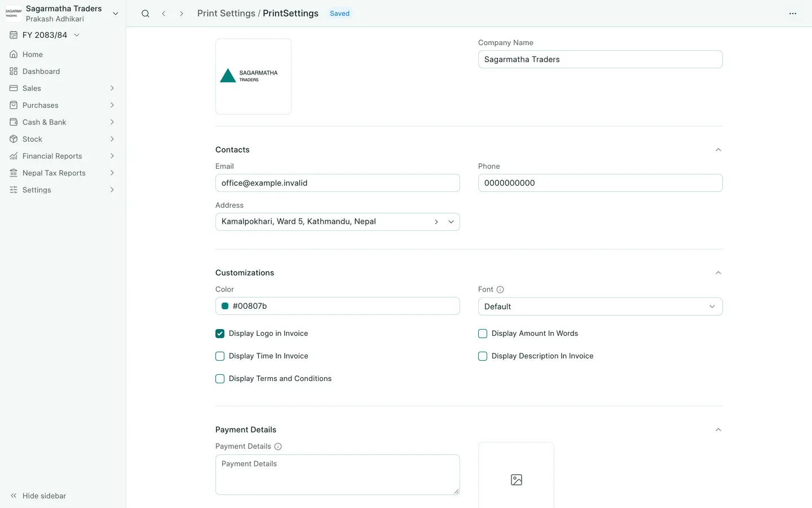Click the Payment Details text area
Screen dimensions: 812x508
pyautogui.click(x=337, y=475)
